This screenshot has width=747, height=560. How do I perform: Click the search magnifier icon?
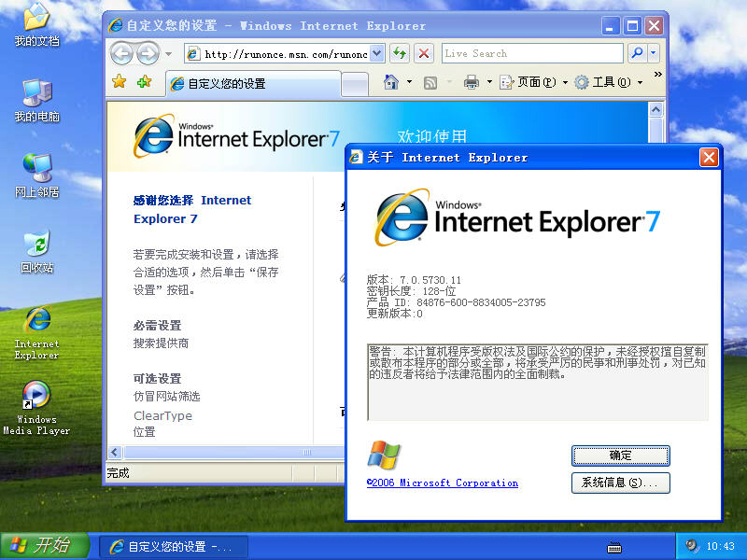click(x=637, y=52)
